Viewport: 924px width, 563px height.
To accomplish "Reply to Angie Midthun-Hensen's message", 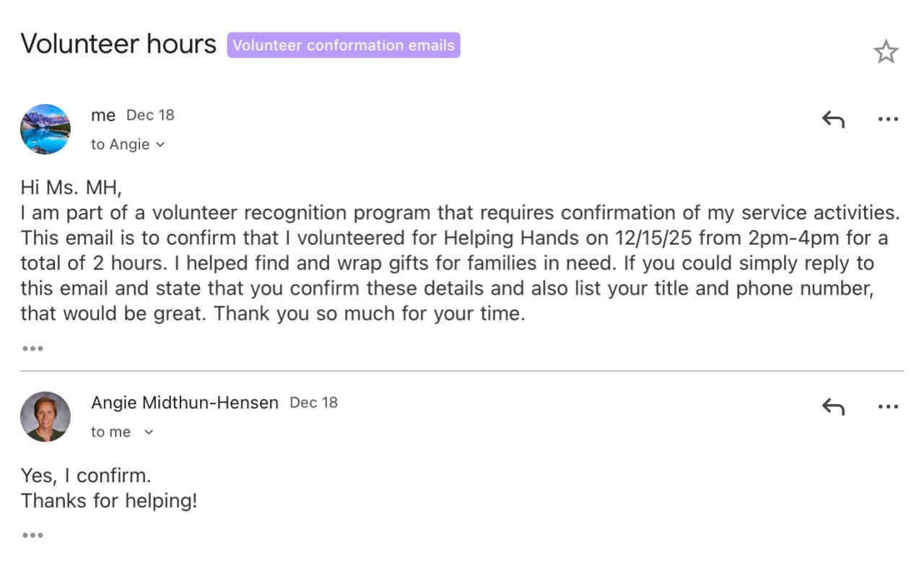I will tap(833, 407).
